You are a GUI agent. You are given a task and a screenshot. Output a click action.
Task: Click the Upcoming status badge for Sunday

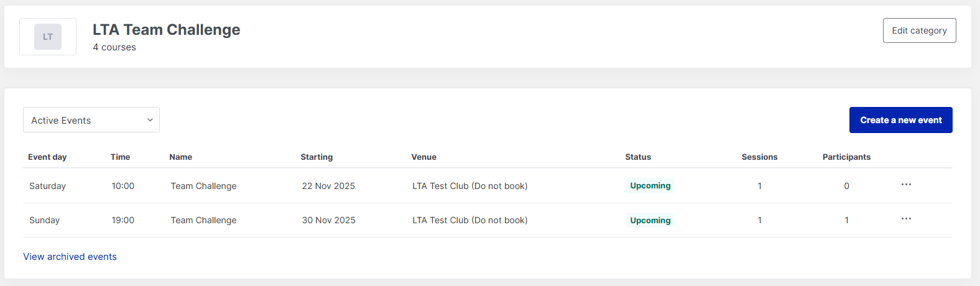tap(650, 220)
